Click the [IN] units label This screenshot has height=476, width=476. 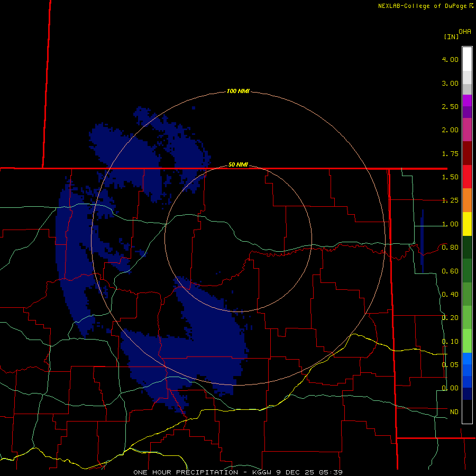451,36
